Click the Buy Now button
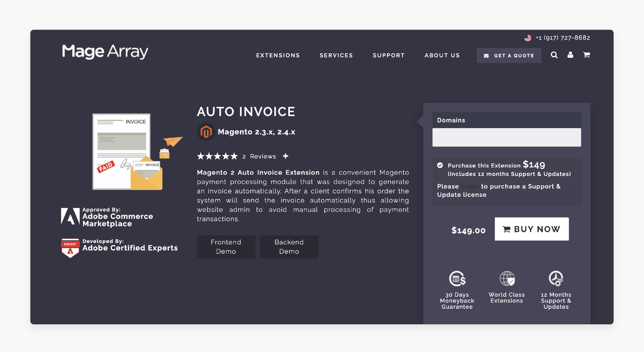Viewport: 644px width, 352px height. [532, 229]
